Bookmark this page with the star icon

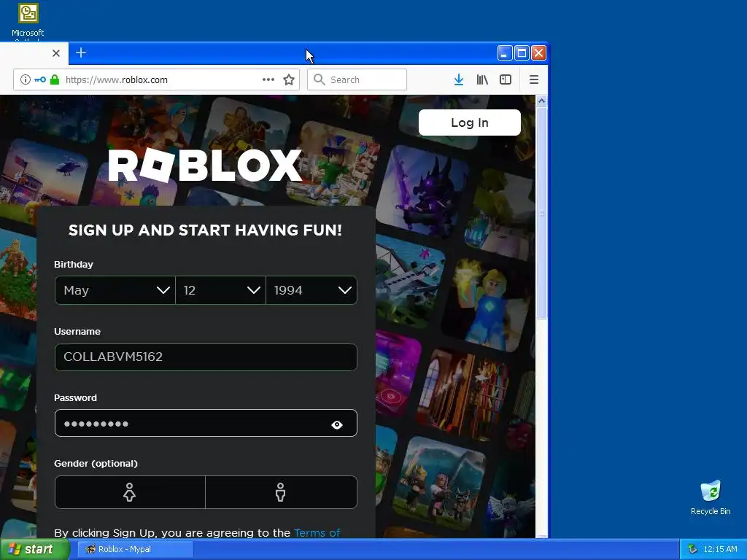289,79
